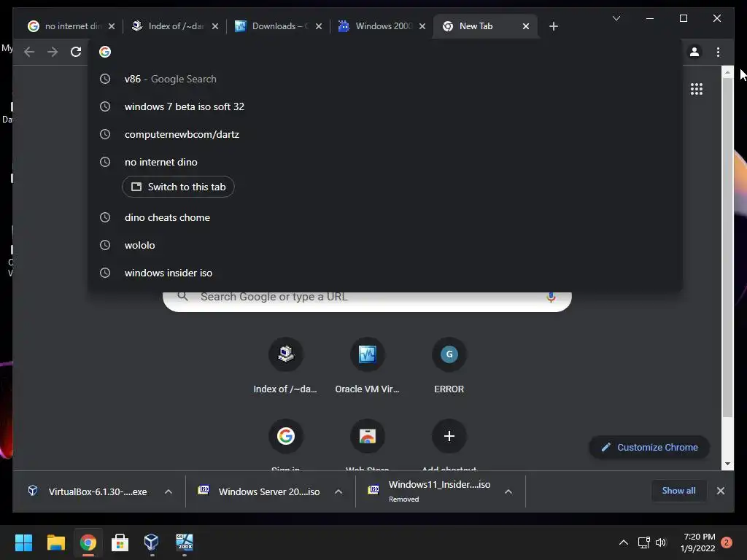747x560 pixels.
Task: Open File Explorer from taskbar
Action: click(55, 542)
